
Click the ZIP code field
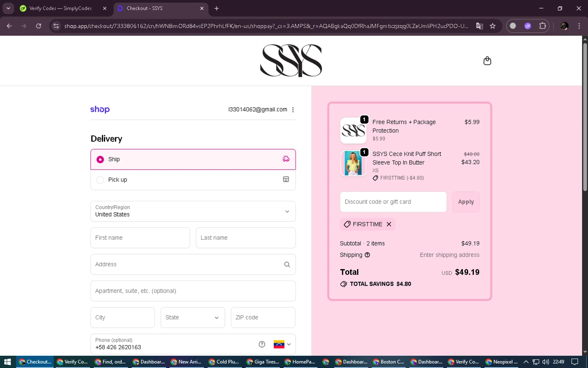coord(263,317)
